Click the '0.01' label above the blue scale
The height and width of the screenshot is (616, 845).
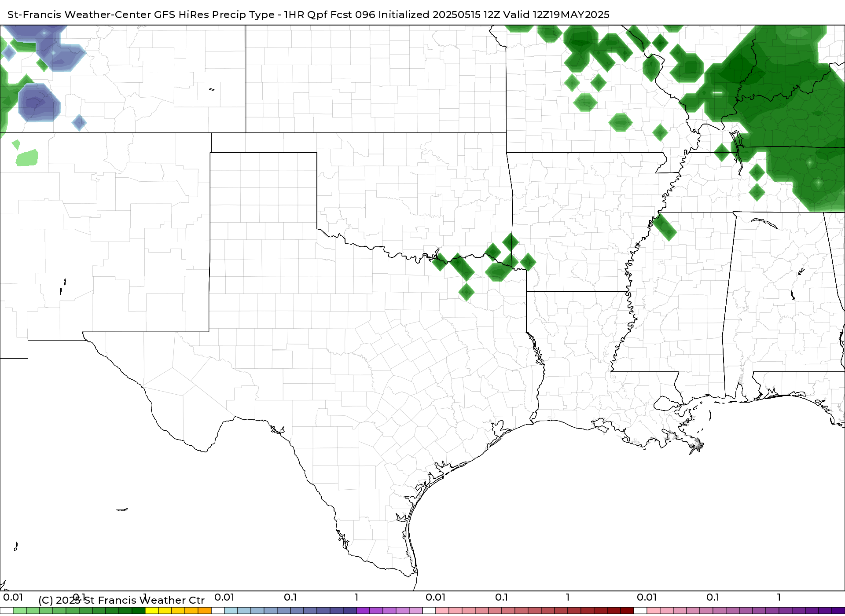click(224, 598)
